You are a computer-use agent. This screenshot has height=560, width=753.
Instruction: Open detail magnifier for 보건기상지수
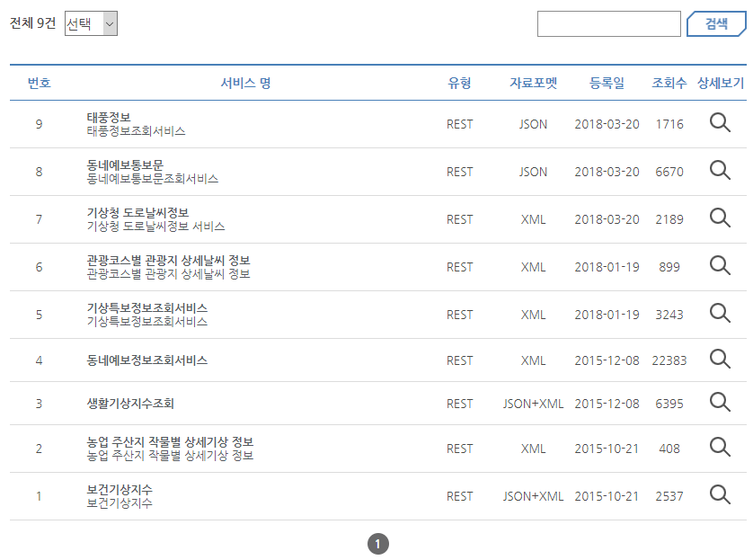point(720,494)
